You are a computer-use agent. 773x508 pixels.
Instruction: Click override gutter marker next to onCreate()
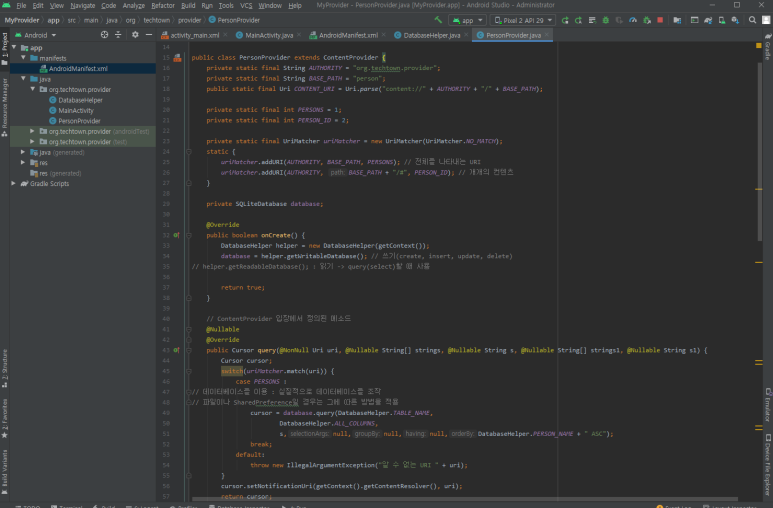(x=176, y=235)
